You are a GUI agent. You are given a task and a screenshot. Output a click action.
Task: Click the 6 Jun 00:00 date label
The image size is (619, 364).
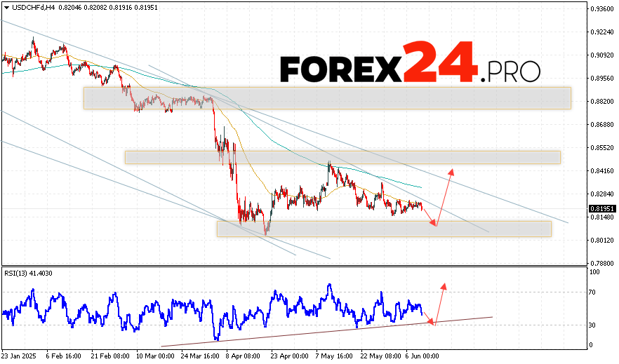[x=421, y=356]
